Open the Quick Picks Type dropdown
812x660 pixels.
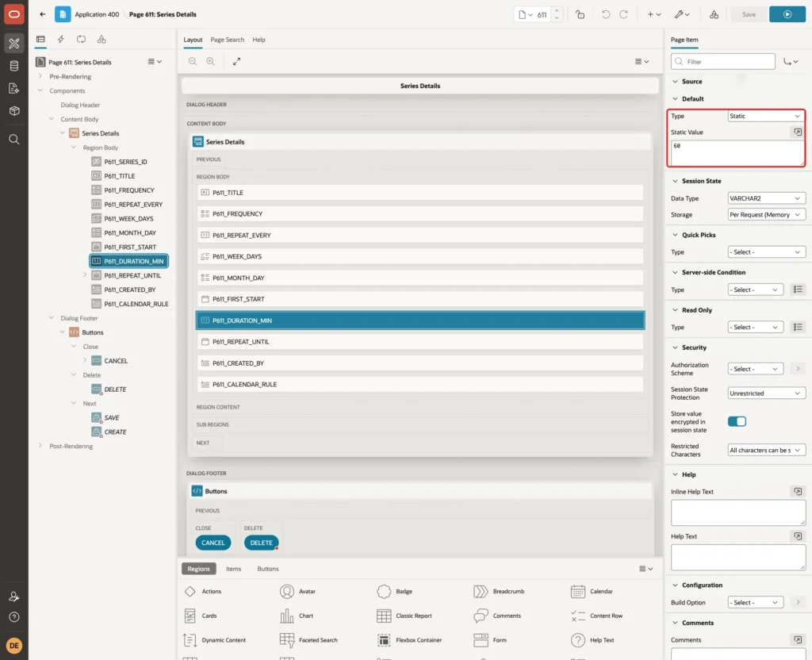pos(766,252)
